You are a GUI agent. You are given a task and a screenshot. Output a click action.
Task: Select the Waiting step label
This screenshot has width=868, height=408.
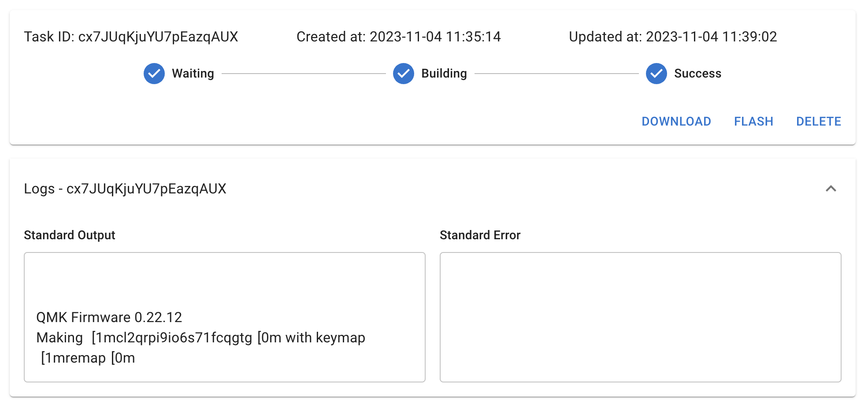pyautogui.click(x=193, y=74)
